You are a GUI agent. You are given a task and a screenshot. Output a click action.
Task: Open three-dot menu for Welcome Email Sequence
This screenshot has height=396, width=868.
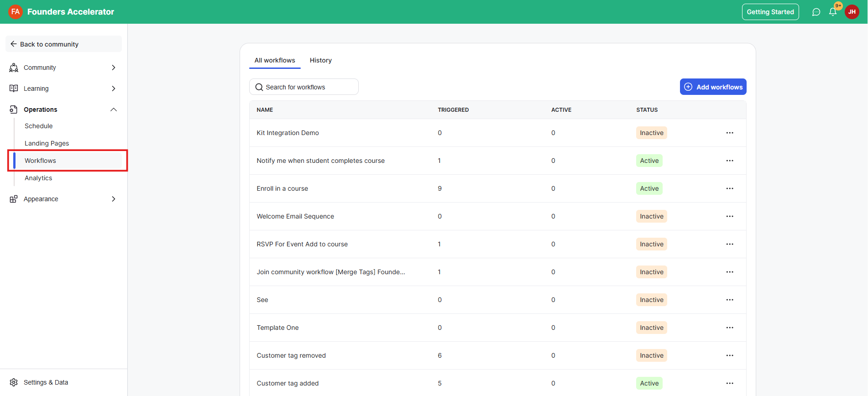click(729, 216)
